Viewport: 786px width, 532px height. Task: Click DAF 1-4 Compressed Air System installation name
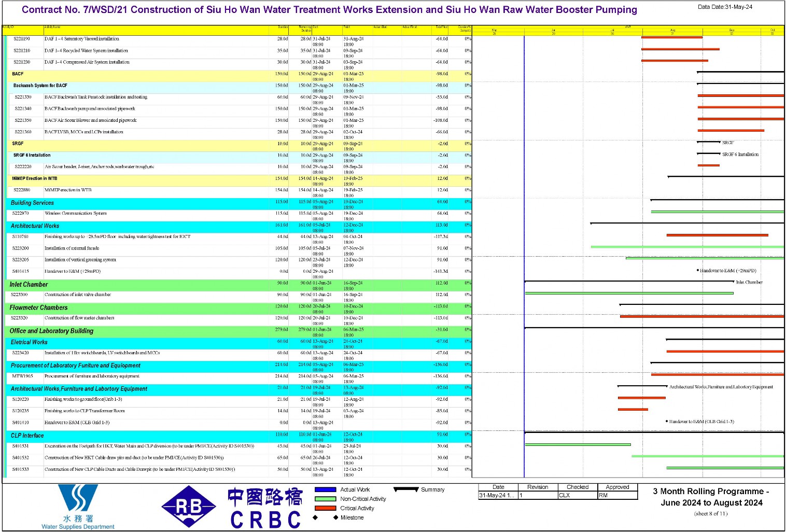[x=87, y=62]
